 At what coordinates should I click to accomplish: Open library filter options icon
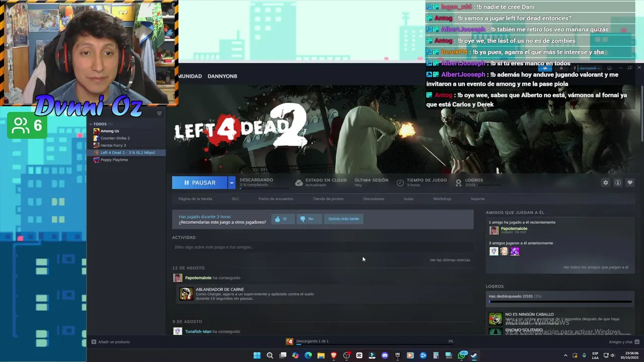[159, 113]
